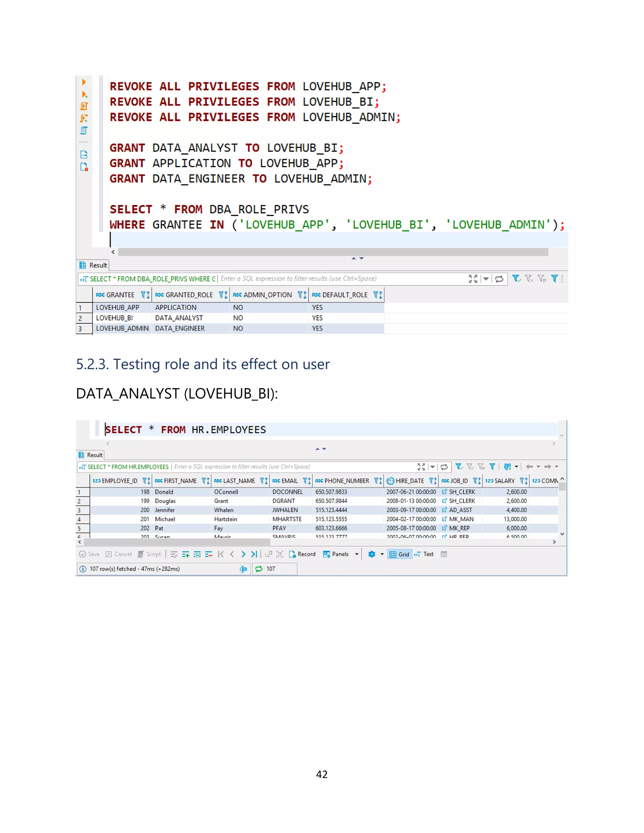Viewport: 644px width, 833px height.
Task: Open back navigation history dropdown
Action: (538, 466)
